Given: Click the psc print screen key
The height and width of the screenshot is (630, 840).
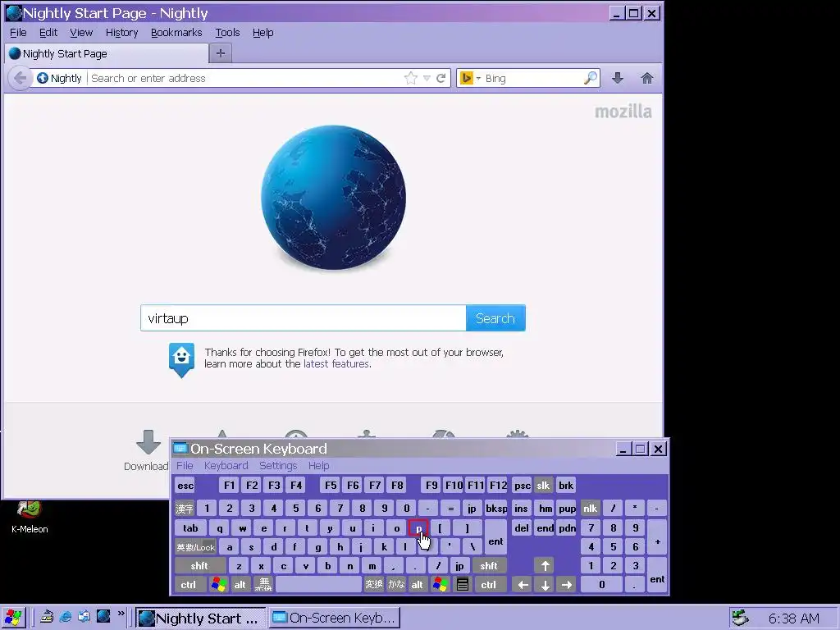Looking at the screenshot, I should point(522,486).
